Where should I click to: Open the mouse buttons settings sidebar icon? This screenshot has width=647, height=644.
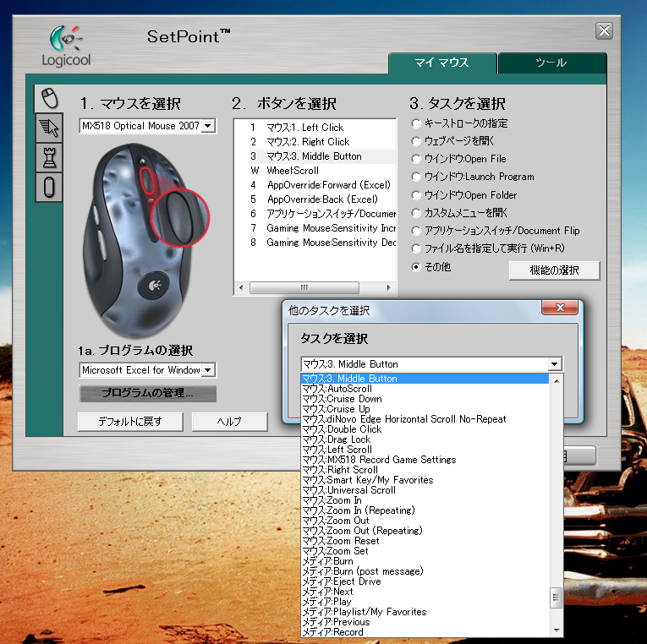pos(50,98)
